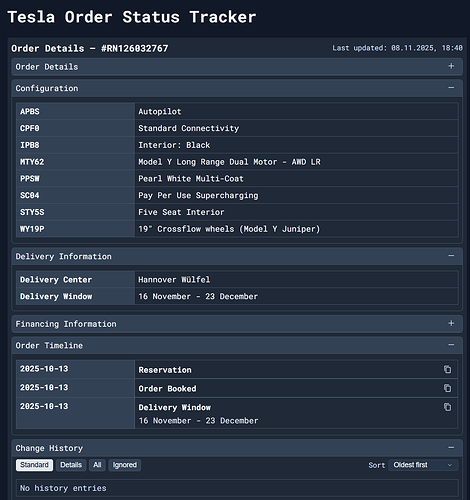The image size is (470, 500).
Task: Click the Pearl White Multi-Coat cell
Action: point(296,179)
